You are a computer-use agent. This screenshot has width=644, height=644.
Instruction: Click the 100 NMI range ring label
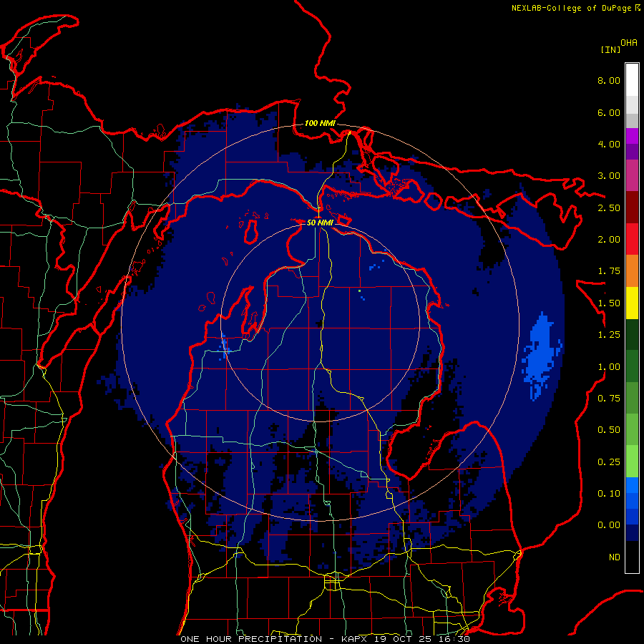tap(320, 123)
